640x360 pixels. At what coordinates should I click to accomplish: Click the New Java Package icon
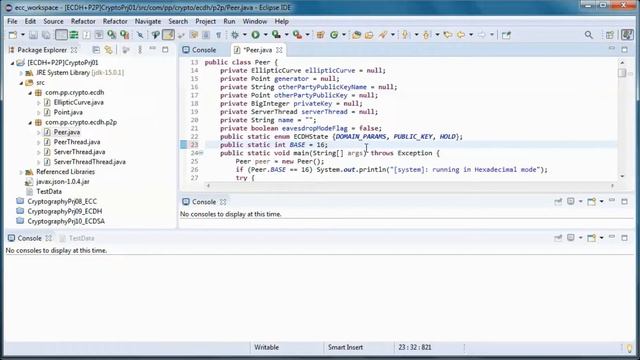320,35
